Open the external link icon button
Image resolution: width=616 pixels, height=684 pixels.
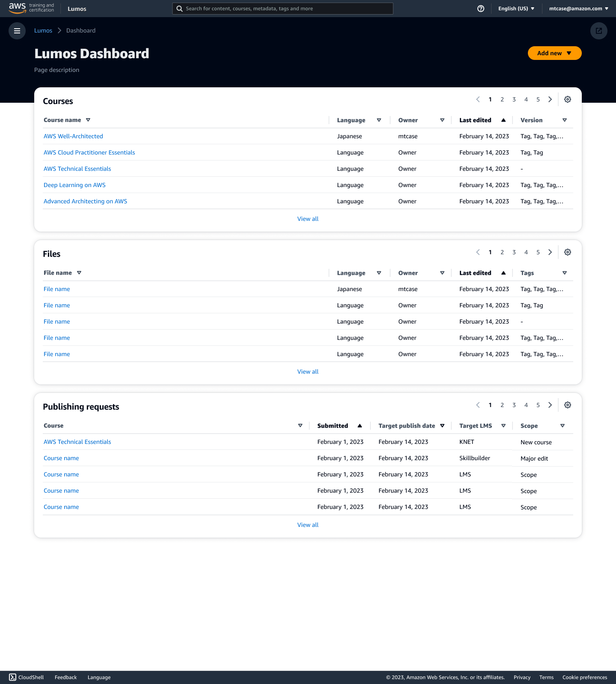[x=599, y=31]
